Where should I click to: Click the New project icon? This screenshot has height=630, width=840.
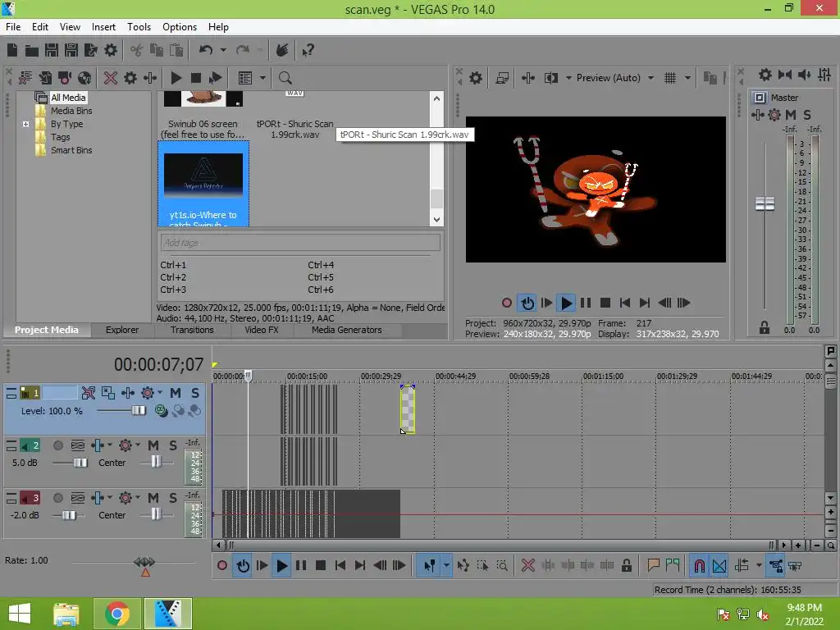pos(12,50)
